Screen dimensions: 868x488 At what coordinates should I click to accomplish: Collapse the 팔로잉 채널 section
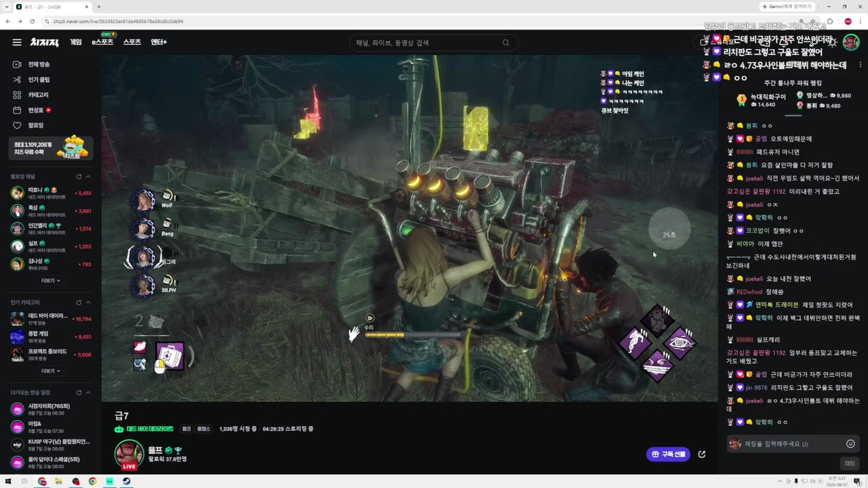click(88, 177)
